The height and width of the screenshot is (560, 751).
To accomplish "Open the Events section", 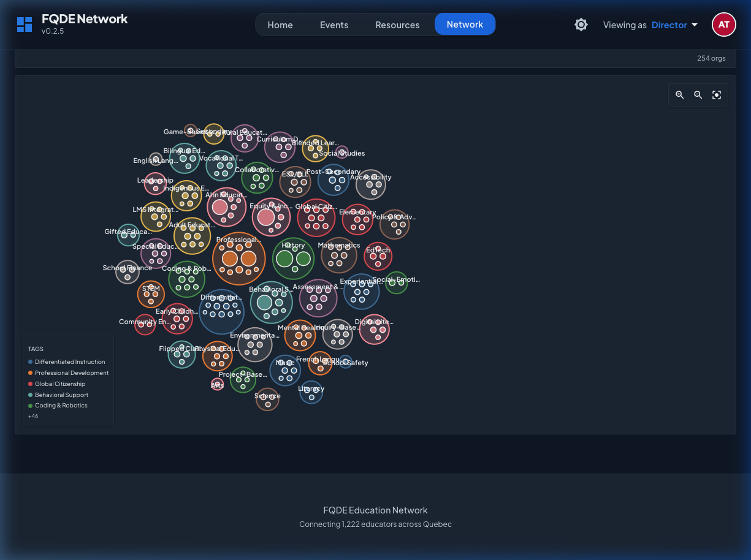I will point(334,25).
